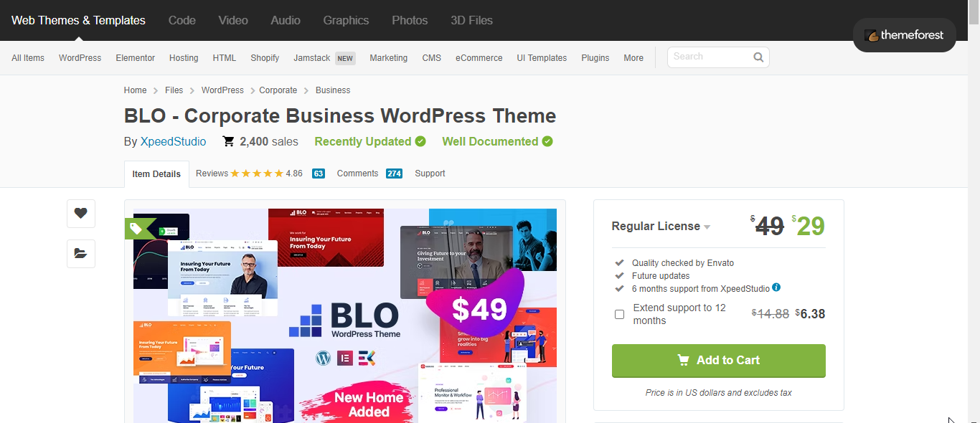Select Marketing category
The image size is (980, 423).
[388, 58]
